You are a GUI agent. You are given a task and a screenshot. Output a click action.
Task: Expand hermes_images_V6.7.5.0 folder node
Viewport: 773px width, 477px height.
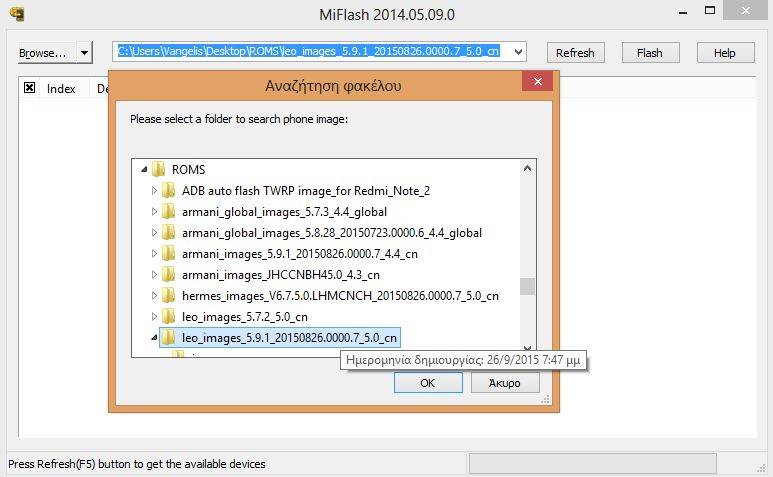tap(154, 296)
